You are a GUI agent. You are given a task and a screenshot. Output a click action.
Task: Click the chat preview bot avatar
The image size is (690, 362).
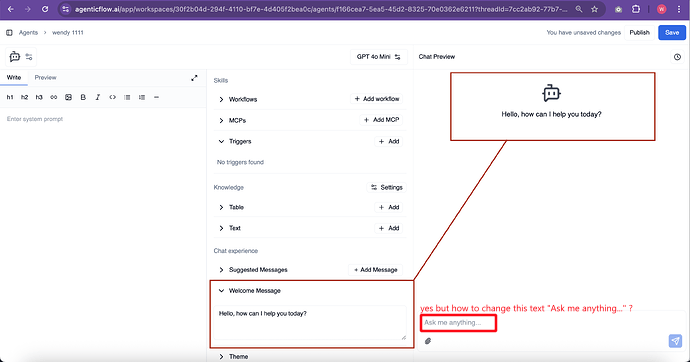pos(551,93)
